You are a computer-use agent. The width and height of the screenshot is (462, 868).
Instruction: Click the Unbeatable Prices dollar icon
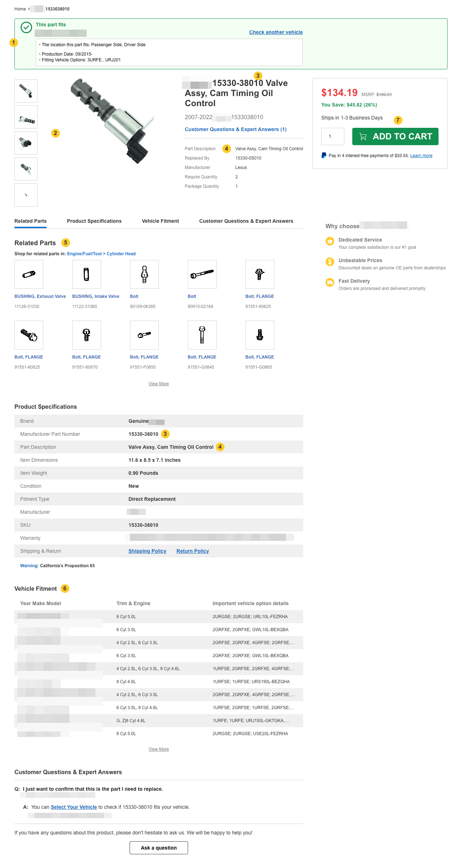[330, 262]
